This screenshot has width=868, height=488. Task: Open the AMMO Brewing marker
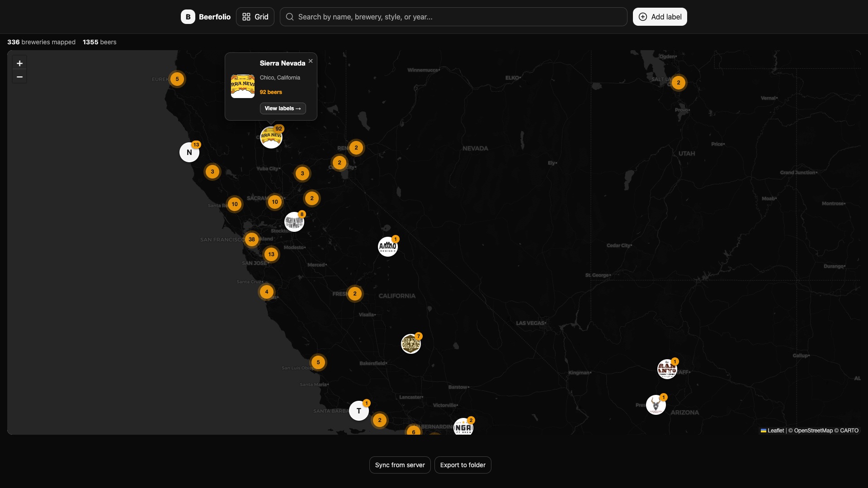pyautogui.click(x=388, y=247)
